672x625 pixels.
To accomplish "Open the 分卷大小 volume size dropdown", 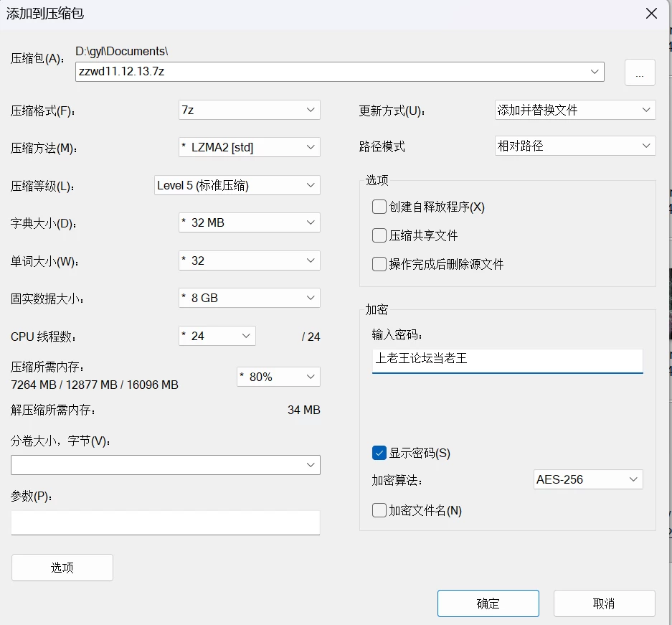I will pyautogui.click(x=166, y=465).
